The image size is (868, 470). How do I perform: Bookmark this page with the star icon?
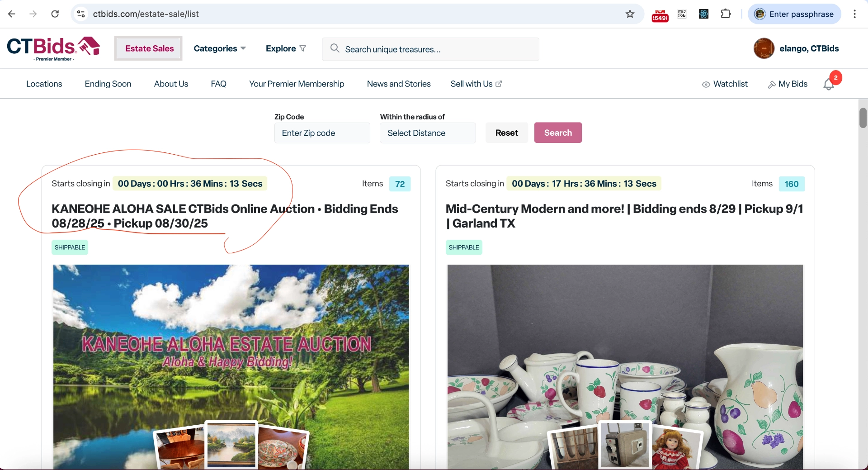pyautogui.click(x=630, y=14)
